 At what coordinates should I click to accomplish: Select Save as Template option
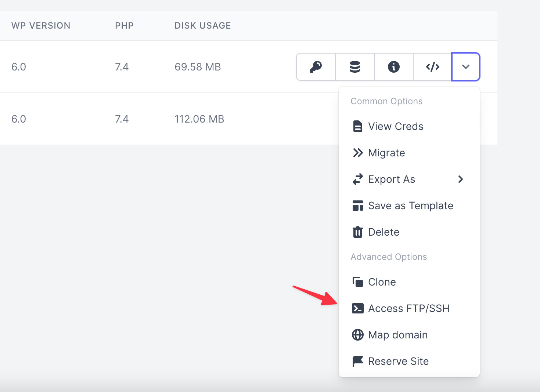pos(409,206)
